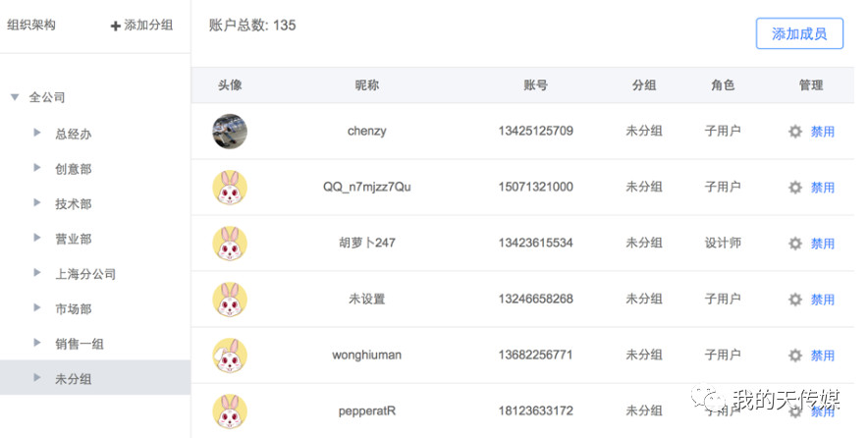868x438 pixels.
Task: Expand the 市场部 group arrow
Action: coord(37,307)
